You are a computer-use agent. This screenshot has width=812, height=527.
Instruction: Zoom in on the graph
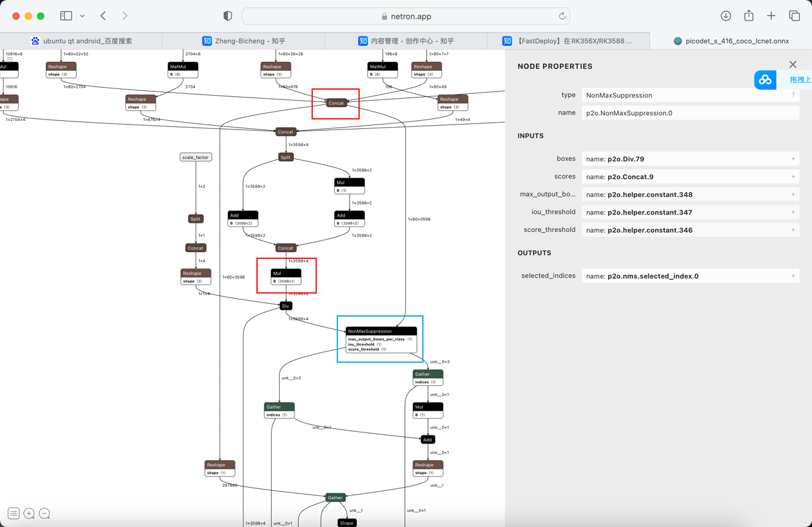pyautogui.click(x=29, y=514)
